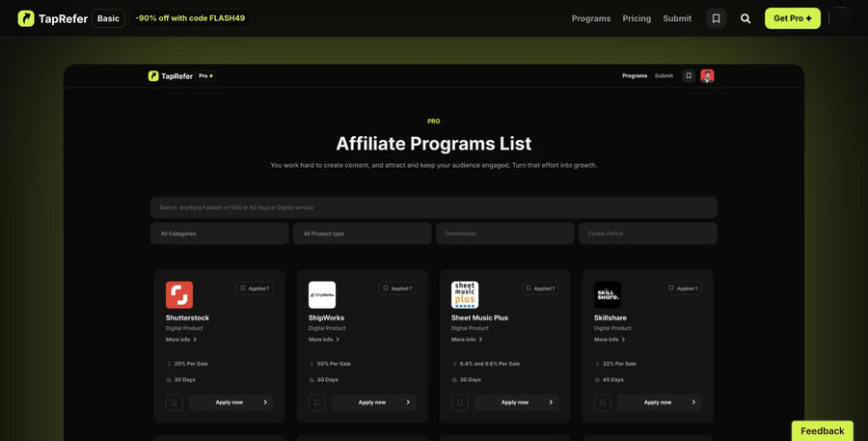Image resolution: width=868 pixels, height=441 pixels.
Task: Toggle the Applied checkbox on Skillshare card
Action: (x=671, y=289)
